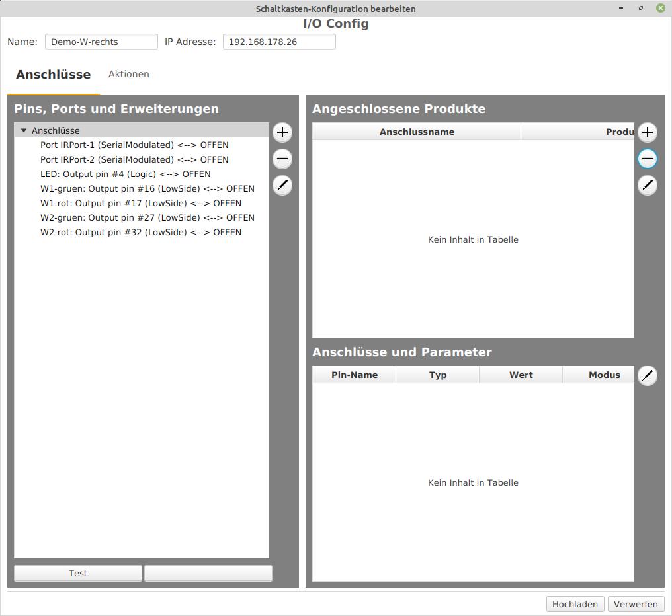672x616 pixels.
Task: Switch to the Aktionen tab
Action: click(128, 74)
